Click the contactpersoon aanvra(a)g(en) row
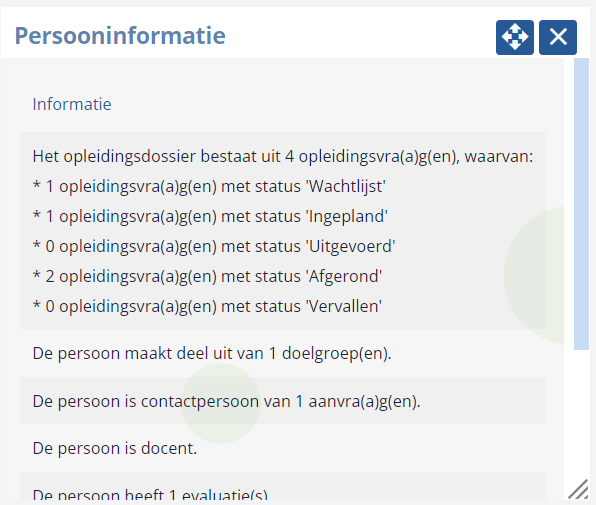 (x=283, y=401)
